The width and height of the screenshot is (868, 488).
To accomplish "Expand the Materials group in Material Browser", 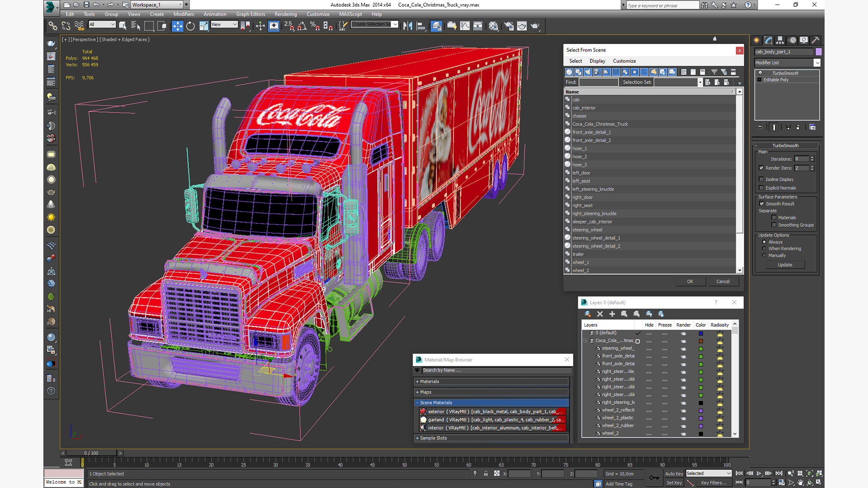I will pyautogui.click(x=491, y=382).
